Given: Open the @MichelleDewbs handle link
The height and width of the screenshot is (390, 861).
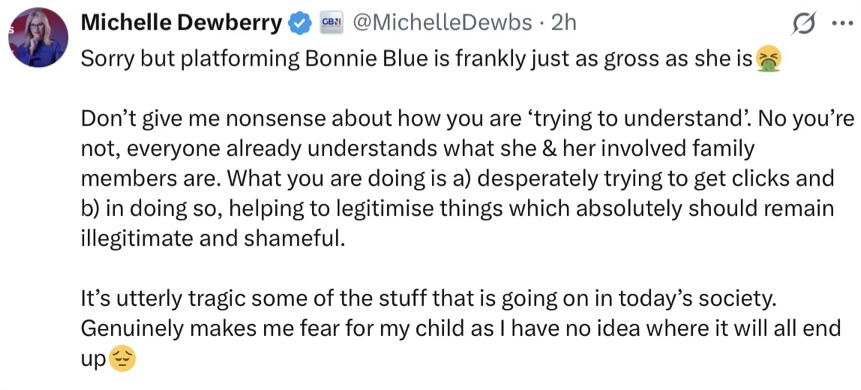Looking at the screenshot, I should [443, 23].
